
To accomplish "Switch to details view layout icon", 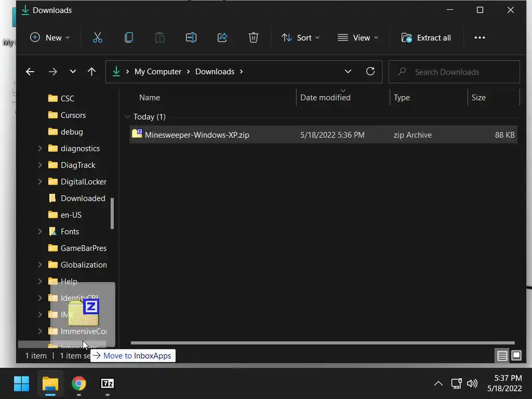I will pyautogui.click(x=502, y=355).
